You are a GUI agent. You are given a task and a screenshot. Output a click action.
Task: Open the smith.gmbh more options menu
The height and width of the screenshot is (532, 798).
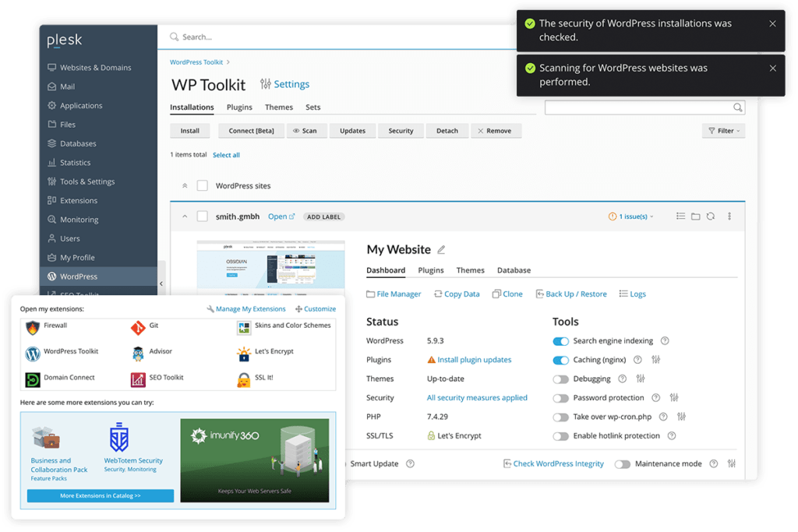[x=729, y=217]
